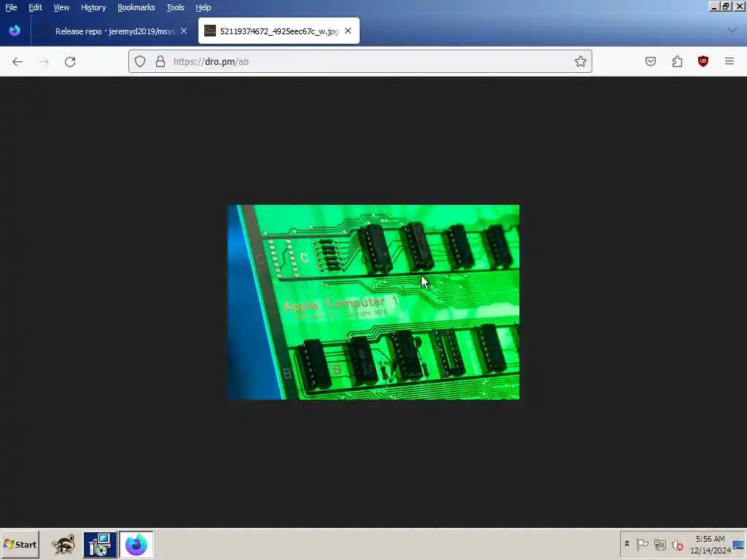The image size is (747, 560).
Task: Open the 5:56 AM clock and date
Action: tap(710, 544)
